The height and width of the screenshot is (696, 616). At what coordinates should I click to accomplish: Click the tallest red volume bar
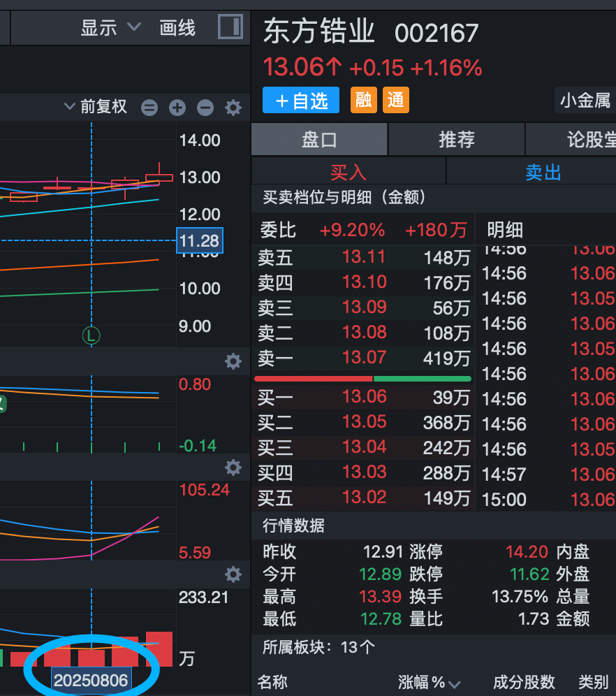pyautogui.click(x=159, y=649)
